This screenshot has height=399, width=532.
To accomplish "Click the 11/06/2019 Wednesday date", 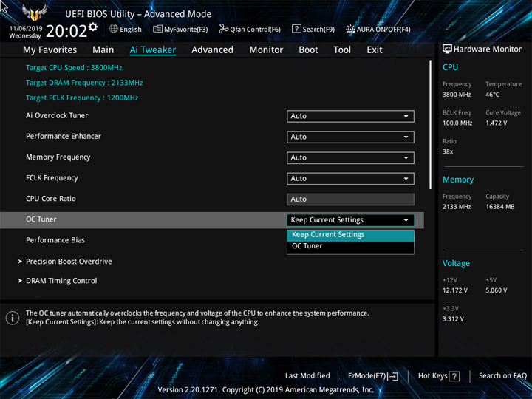I will tap(25, 33).
